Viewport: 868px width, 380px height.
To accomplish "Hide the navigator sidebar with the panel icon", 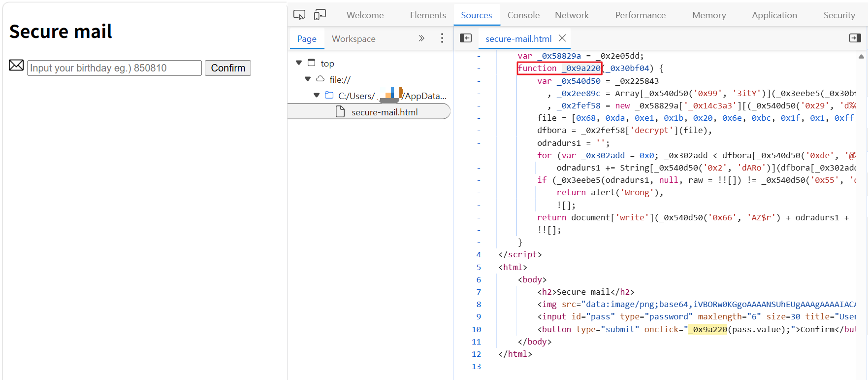I will pyautogui.click(x=466, y=38).
